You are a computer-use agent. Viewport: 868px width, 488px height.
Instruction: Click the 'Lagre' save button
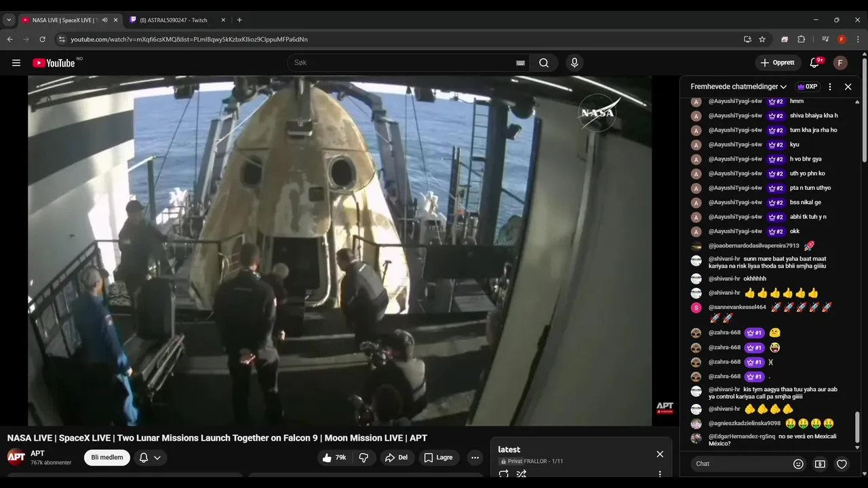[x=438, y=457]
